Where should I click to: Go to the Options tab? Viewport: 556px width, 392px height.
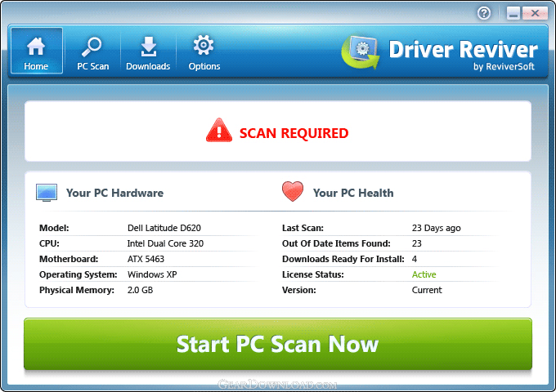[x=204, y=53]
